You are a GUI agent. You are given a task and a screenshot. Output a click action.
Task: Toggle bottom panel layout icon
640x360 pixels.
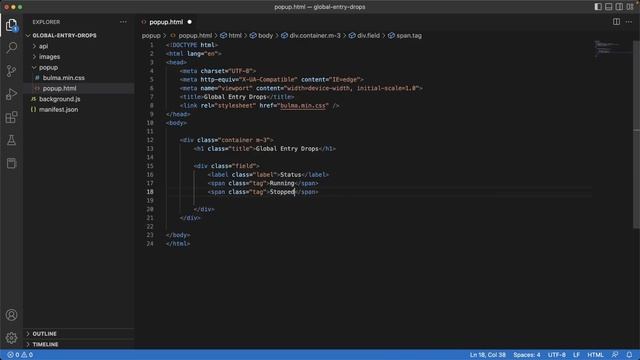[609, 7]
